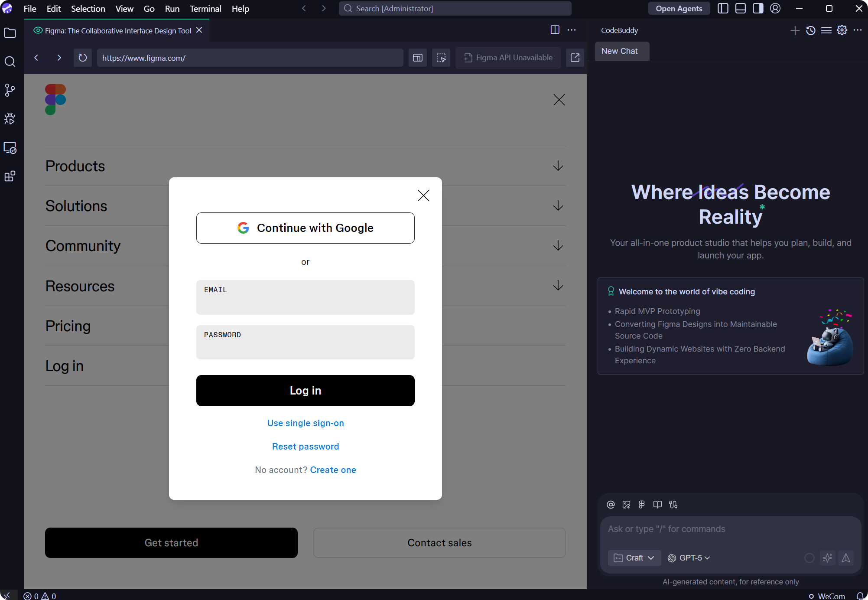Toggle primary sidebar layout icon

[723, 8]
